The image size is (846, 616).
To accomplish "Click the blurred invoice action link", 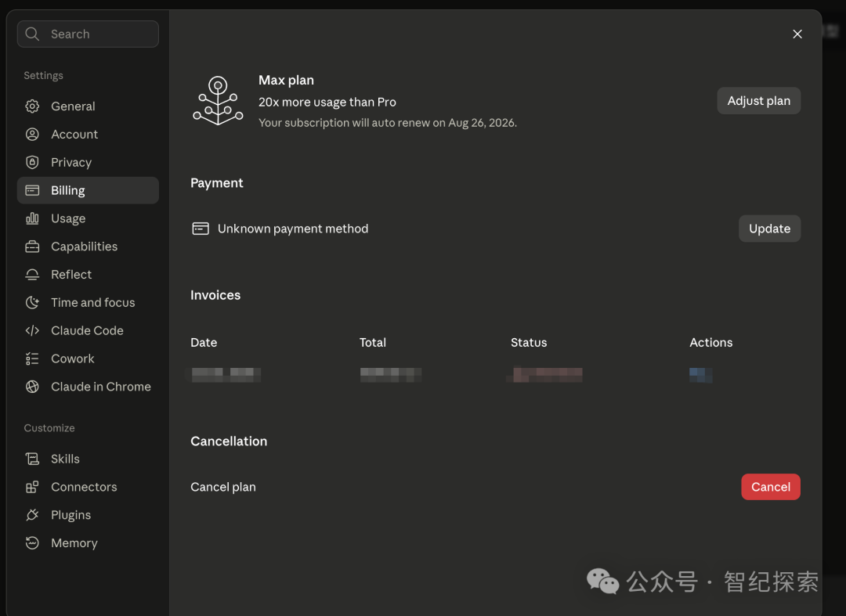I will [x=701, y=375].
